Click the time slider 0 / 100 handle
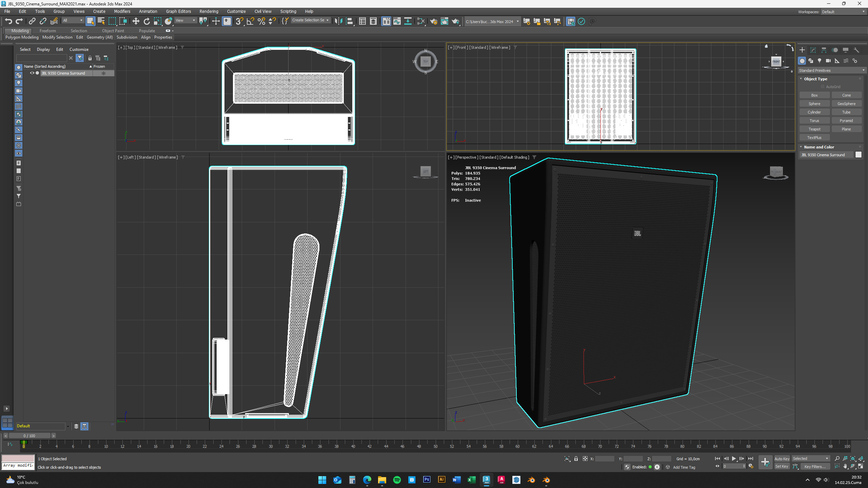 (x=29, y=436)
